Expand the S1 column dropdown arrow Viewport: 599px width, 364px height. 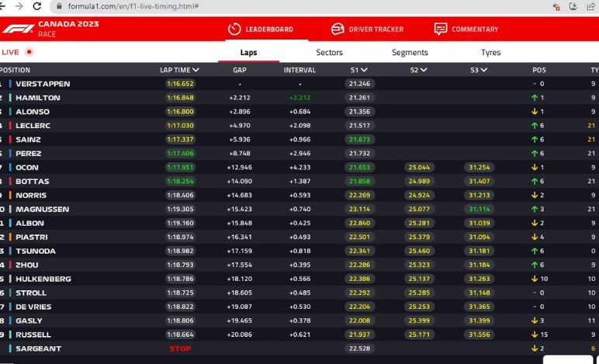365,70
